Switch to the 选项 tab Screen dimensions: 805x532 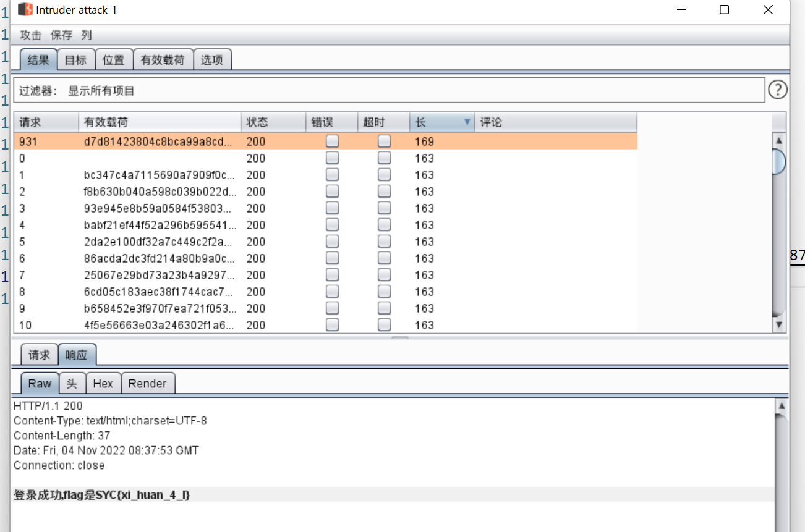212,60
